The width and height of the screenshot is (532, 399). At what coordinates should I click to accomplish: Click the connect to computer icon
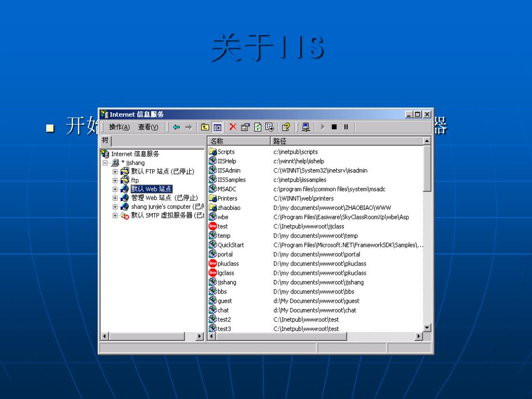tap(305, 127)
